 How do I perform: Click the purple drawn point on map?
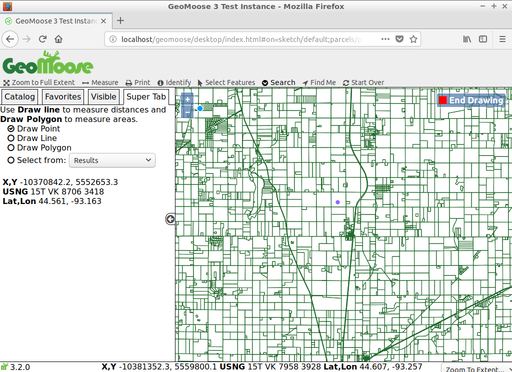pyautogui.click(x=338, y=202)
